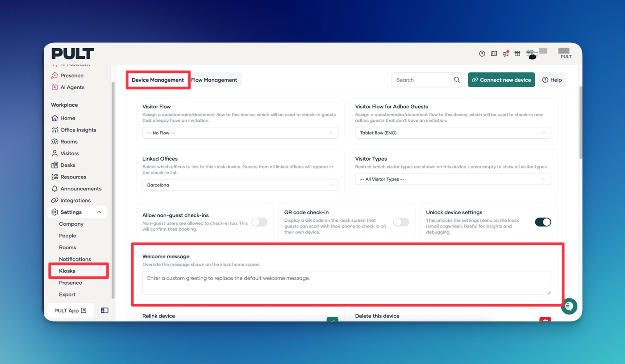Viewport: 625px width, 364px height.
Task: Open the All Visitor Types dropdown
Action: tap(453, 179)
